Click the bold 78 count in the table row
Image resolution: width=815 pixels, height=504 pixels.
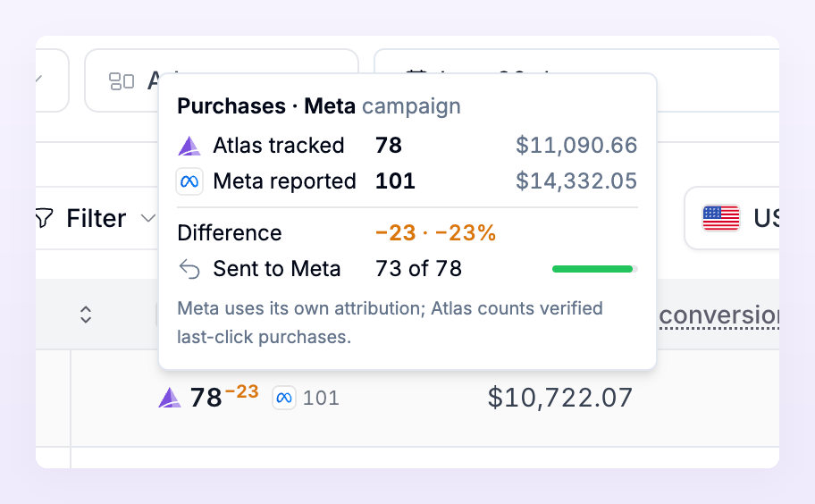pyautogui.click(x=206, y=398)
